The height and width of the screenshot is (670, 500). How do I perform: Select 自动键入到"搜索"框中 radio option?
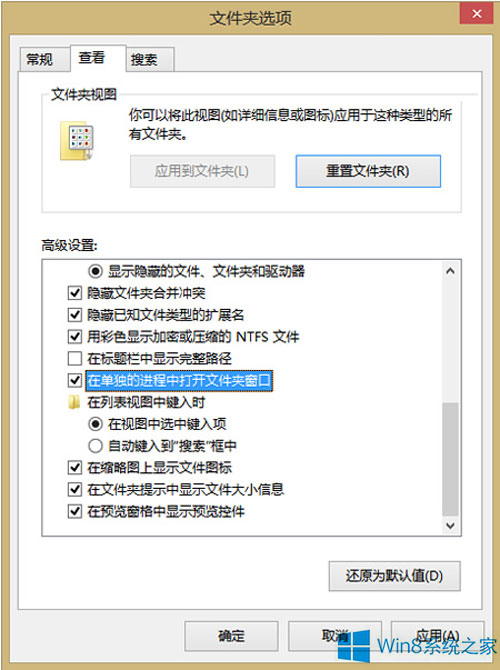(x=95, y=446)
